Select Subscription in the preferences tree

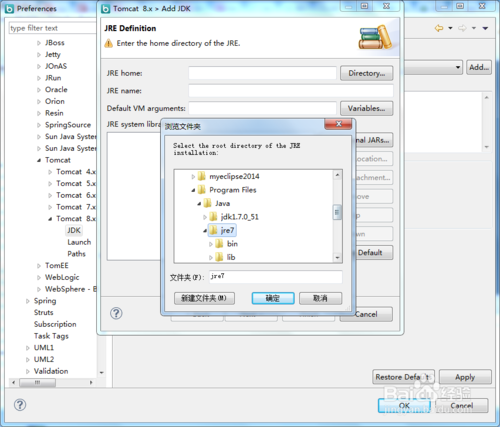(x=55, y=324)
